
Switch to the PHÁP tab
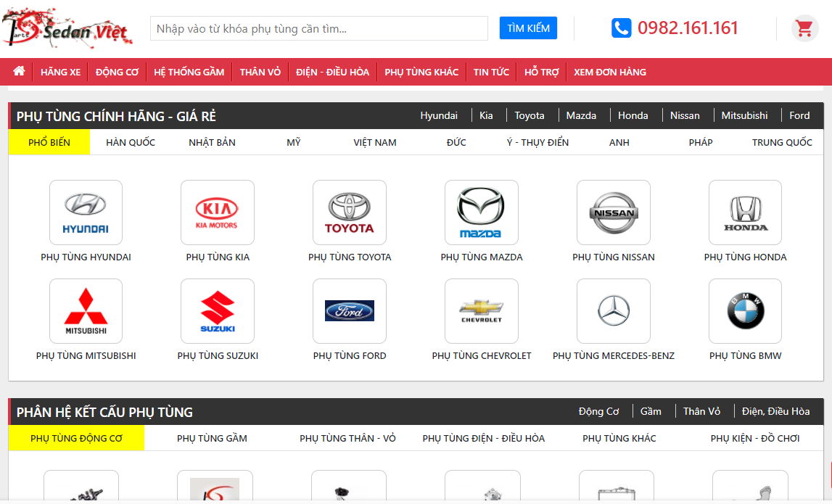click(701, 142)
